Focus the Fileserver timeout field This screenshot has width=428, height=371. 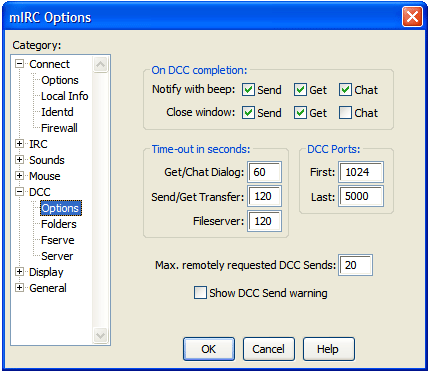(x=264, y=221)
